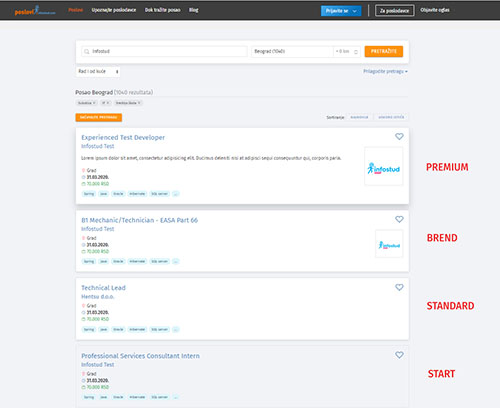This screenshot has width=500, height=408.
Task: Click the Java tag in Experienced Test Developer card
Action: (x=104, y=194)
